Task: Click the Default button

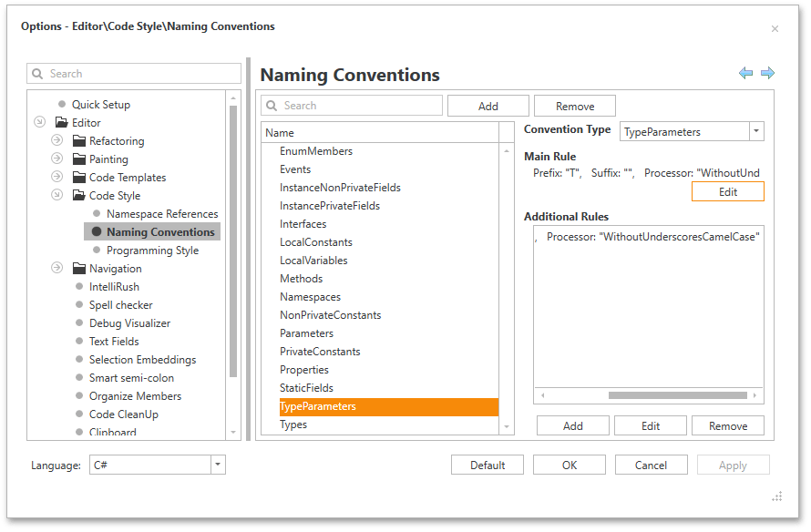Action: click(x=488, y=465)
